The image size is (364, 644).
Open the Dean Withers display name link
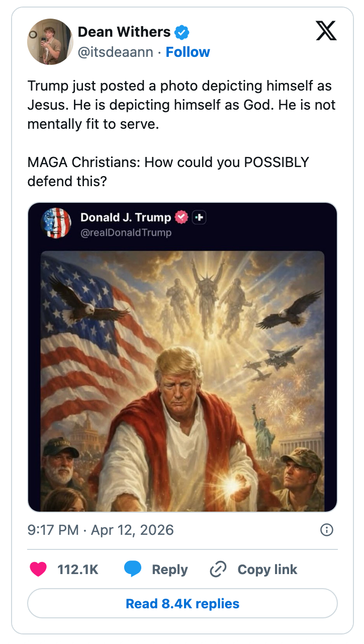(x=124, y=32)
